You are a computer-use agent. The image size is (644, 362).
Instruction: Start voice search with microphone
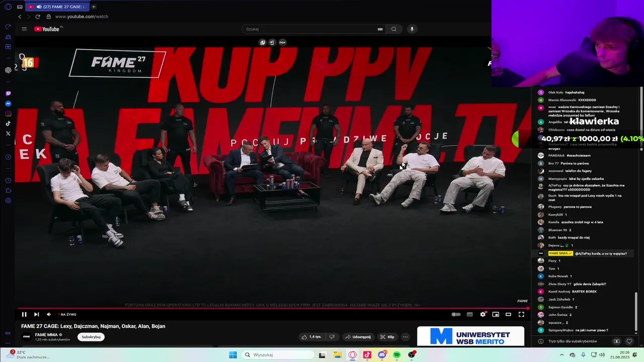(412, 29)
